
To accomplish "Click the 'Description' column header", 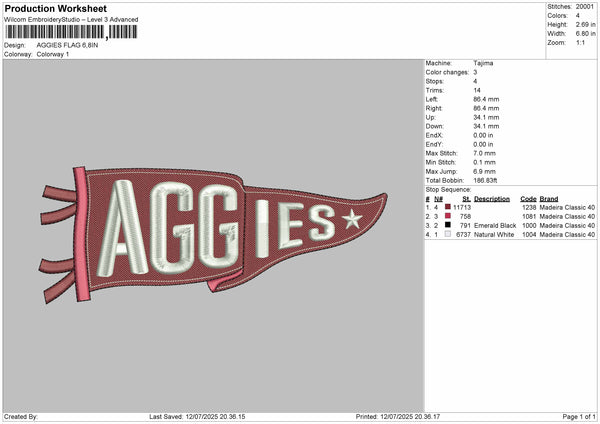I will click(492, 199).
